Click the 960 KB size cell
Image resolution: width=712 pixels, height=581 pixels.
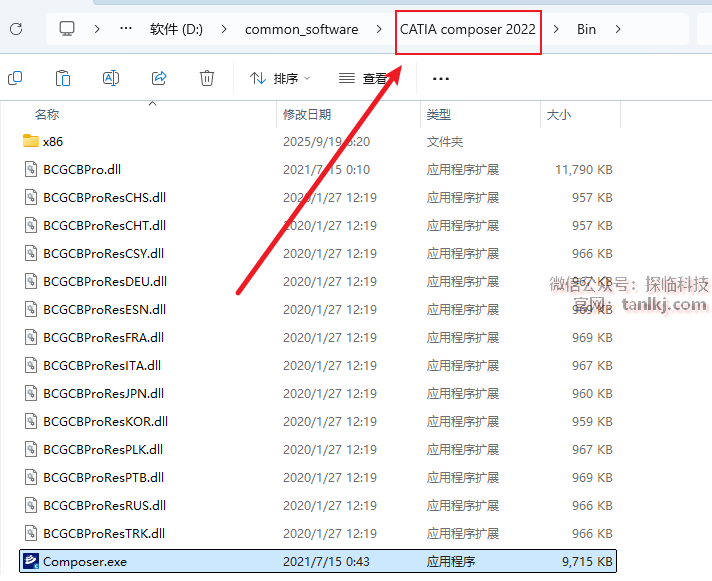point(592,394)
